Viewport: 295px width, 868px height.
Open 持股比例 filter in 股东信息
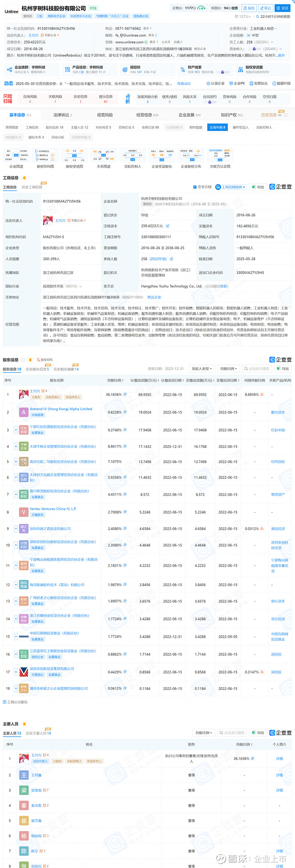click(x=229, y=369)
